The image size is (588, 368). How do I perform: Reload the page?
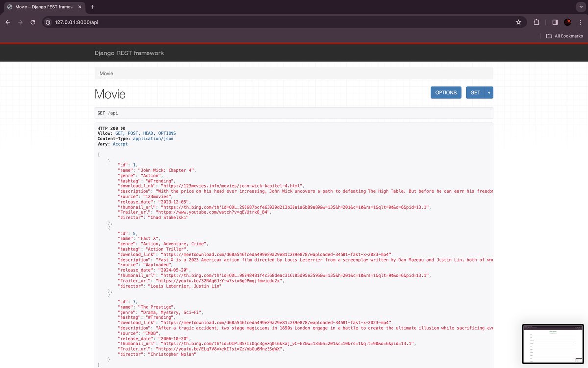pos(33,22)
